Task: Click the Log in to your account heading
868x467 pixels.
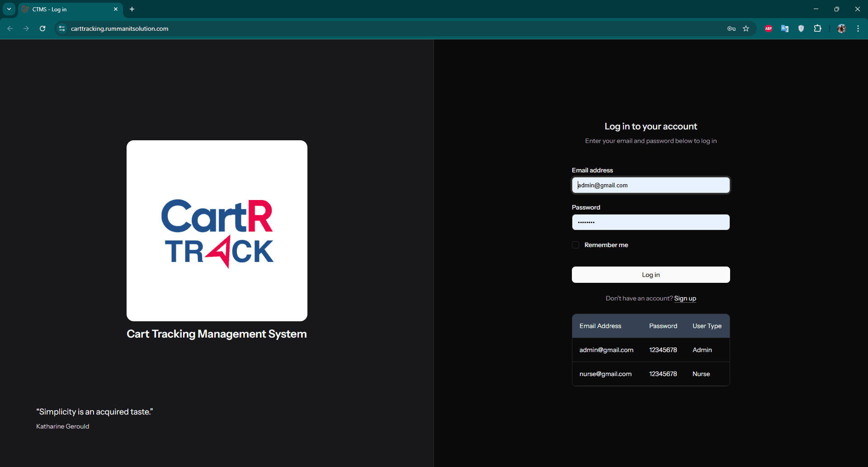Action: point(651,126)
